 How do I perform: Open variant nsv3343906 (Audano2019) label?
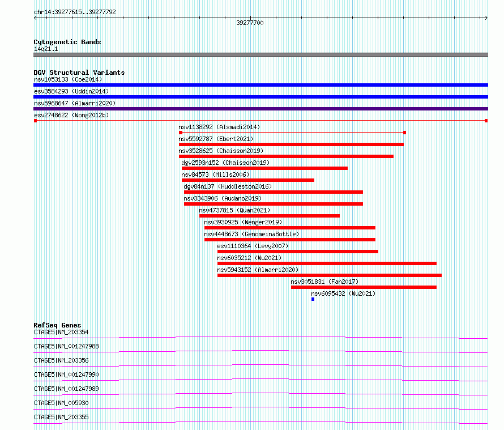coord(223,198)
